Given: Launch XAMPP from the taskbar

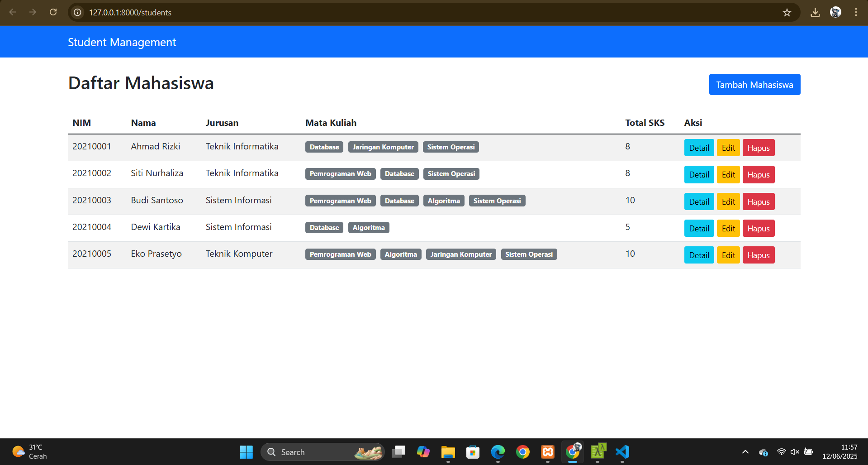Looking at the screenshot, I should pyautogui.click(x=548, y=452).
